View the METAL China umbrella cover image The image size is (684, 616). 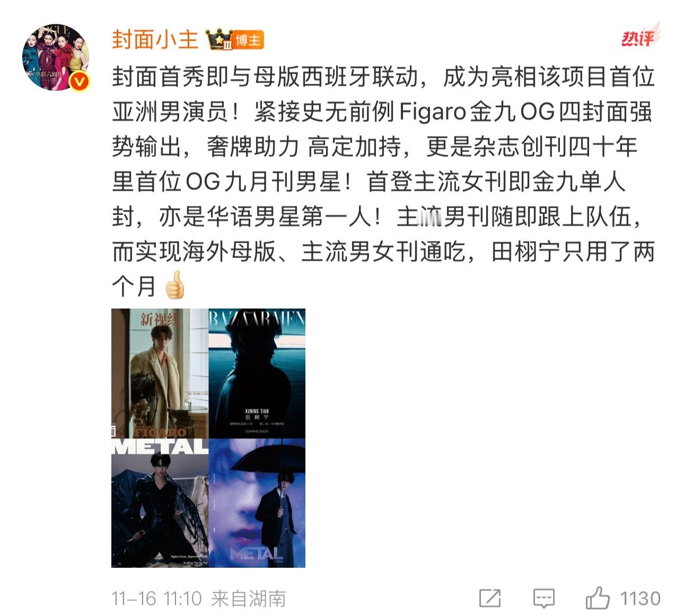(x=257, y=503)
